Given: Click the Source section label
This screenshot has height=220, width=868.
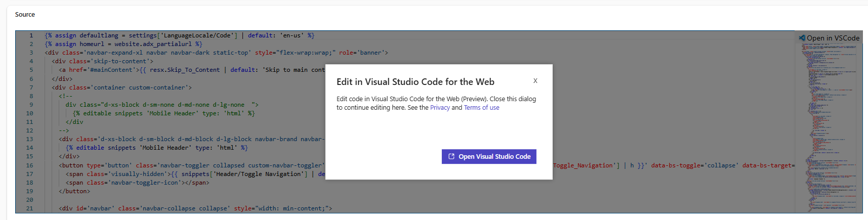Looking at the screenshot, I should (25, 15).
